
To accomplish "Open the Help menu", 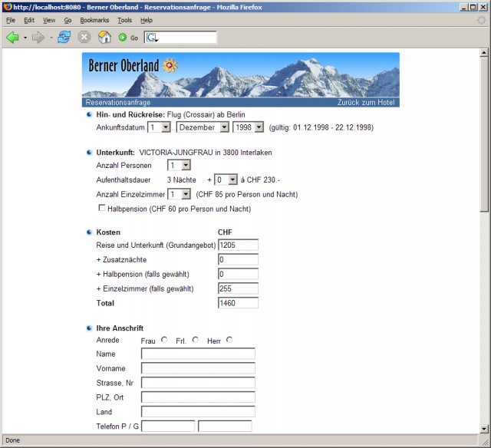I will [147, 21].
